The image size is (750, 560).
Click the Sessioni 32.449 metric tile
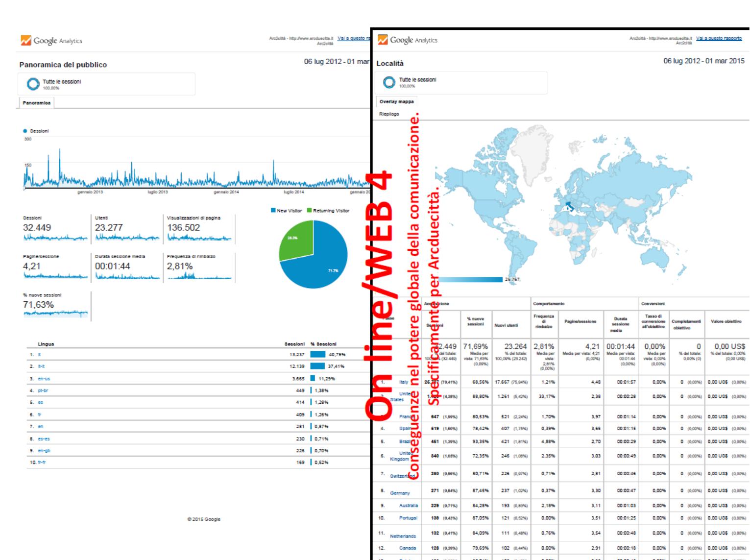(55, 229)
